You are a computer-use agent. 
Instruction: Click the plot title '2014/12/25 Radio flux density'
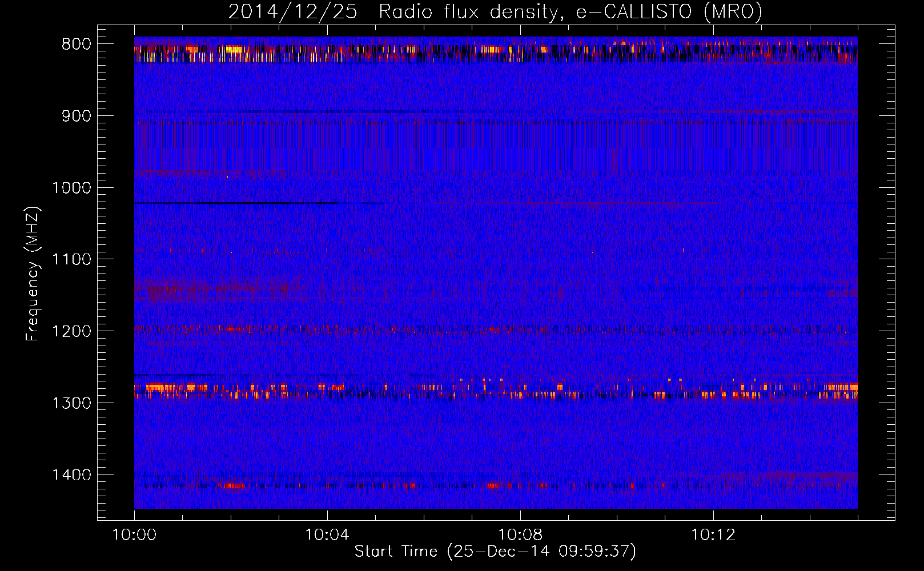495,12
